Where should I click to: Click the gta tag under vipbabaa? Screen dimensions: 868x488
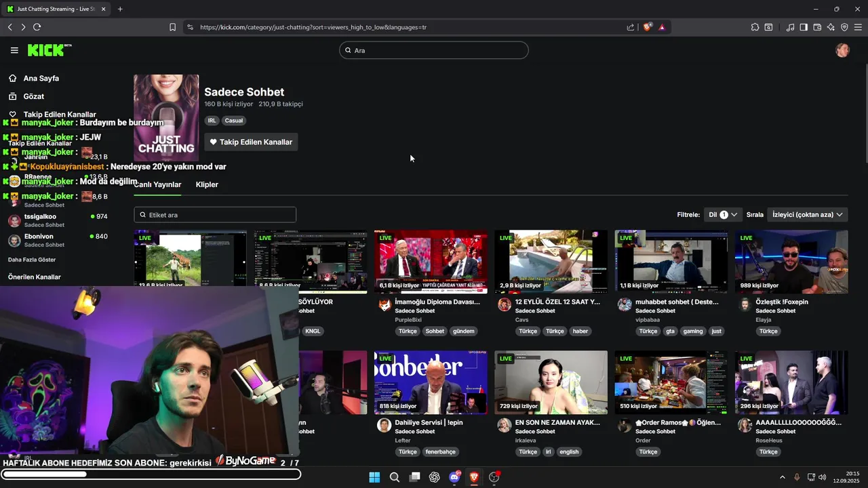coord(670,331)
